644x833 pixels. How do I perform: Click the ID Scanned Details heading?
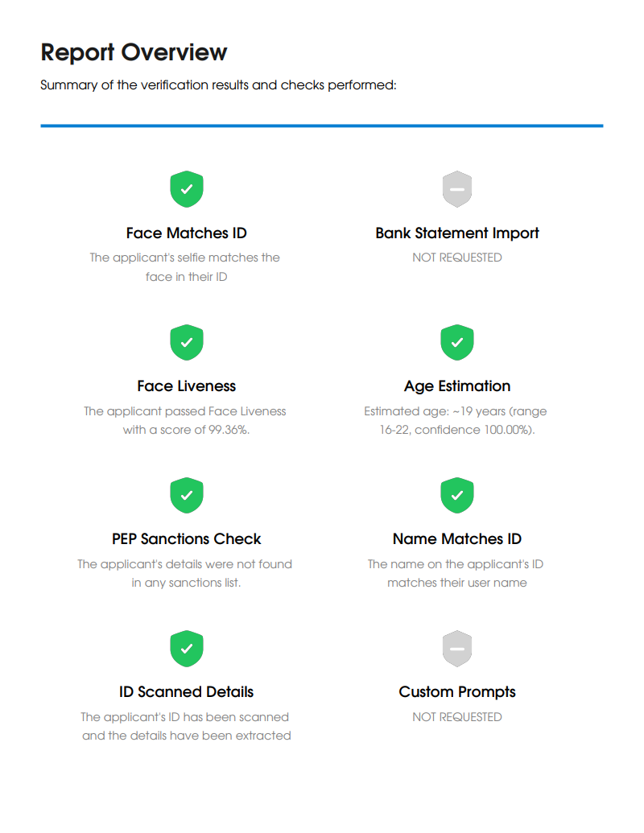[x=186, y=692]
